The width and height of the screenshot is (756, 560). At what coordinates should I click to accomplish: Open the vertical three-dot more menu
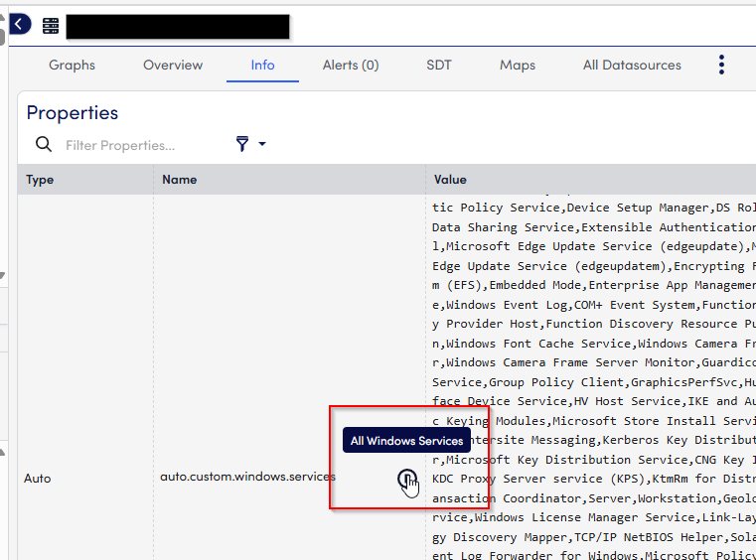click(721, 66)
